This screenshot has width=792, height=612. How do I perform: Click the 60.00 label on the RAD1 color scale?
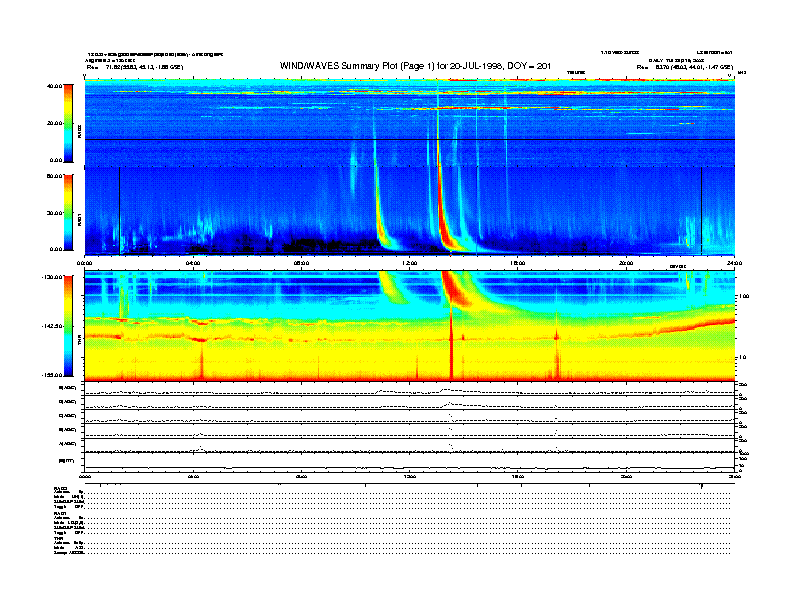(x=54, y=176)
